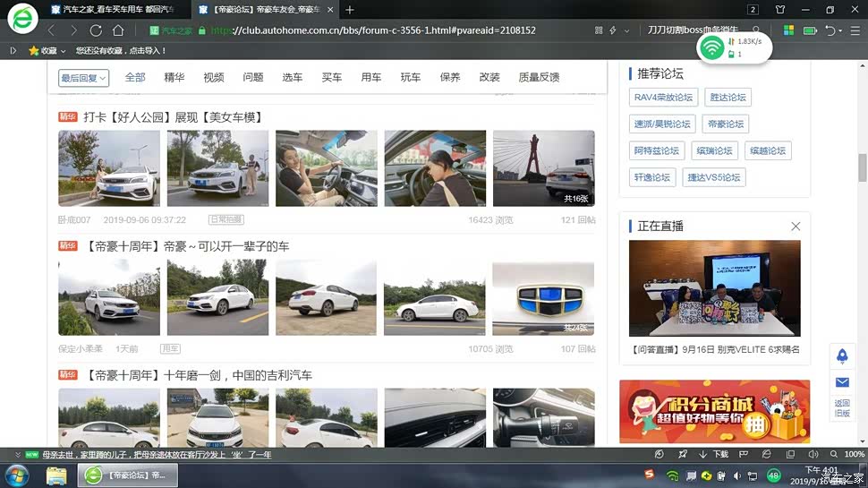Image resolution: width=868 pixels, height=488 pixels.
Task: Open the 缤瑞论坛 link
Action: 714,150
